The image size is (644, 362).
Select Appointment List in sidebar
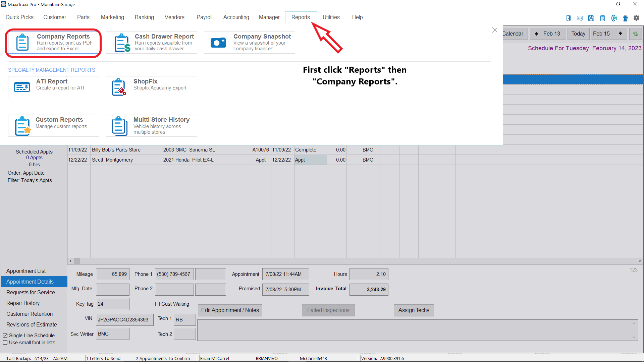[34, 271]
